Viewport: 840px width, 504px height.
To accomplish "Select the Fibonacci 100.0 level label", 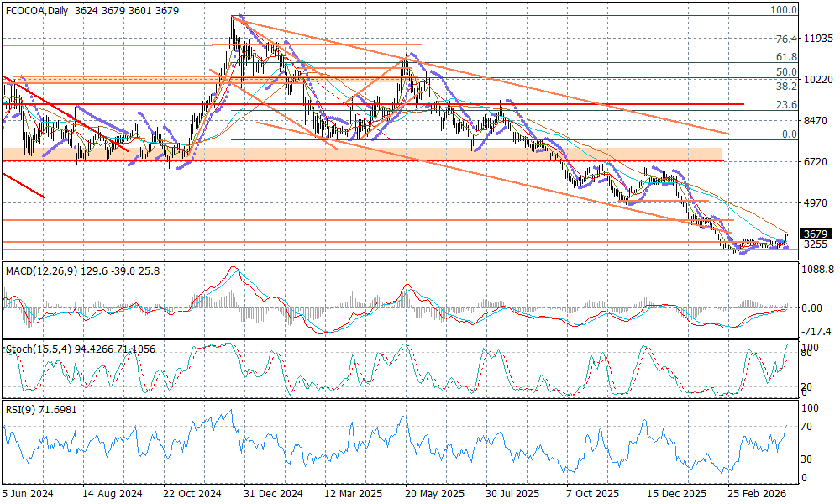I will pyautogui.click(x=784, y=10).
